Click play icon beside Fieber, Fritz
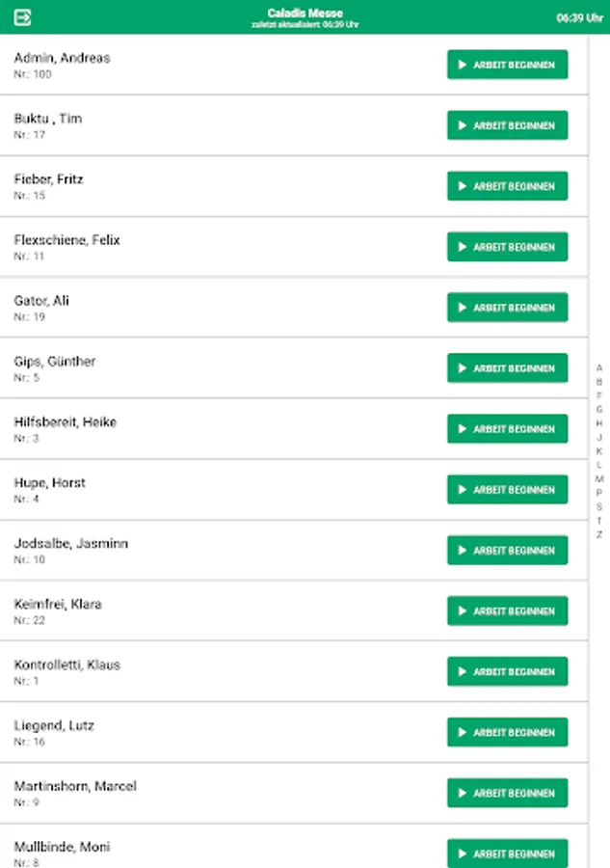 click(463, 186)
